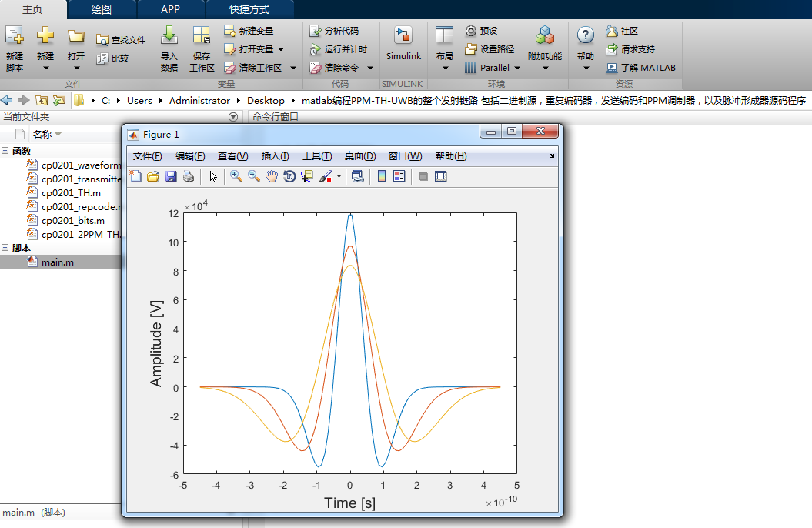This screenshot has height=528, width=812.
Task: Open Simulink from the toolstrip
Action: point(403,43)
